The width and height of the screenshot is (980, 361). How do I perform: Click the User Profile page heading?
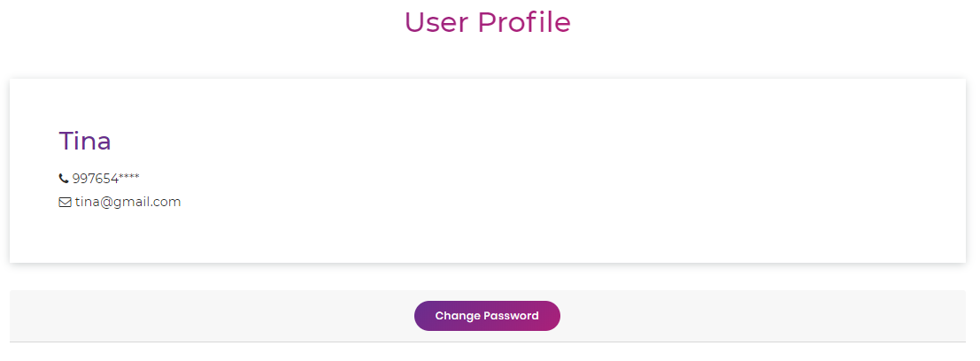pyautogui.click(x=488, y=22)
